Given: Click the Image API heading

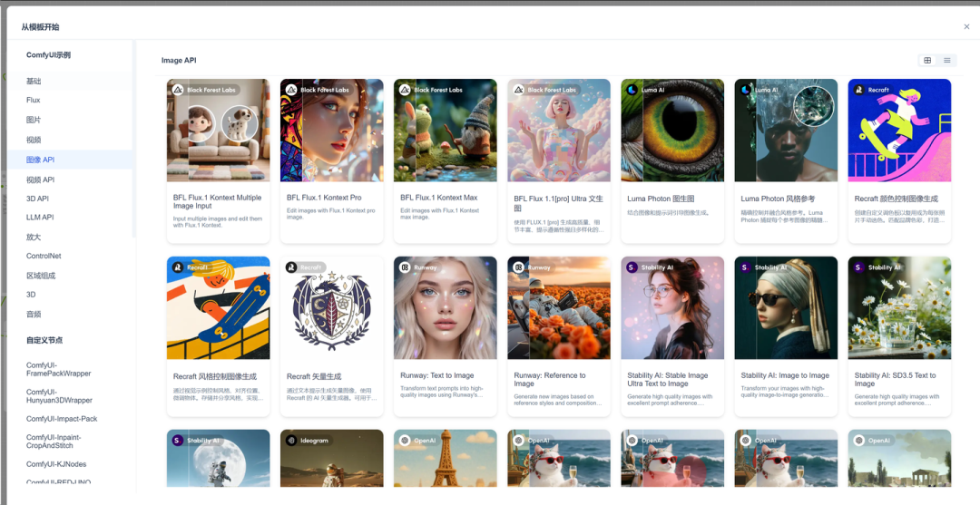Looking at the screenshot, I should [179, 61].
